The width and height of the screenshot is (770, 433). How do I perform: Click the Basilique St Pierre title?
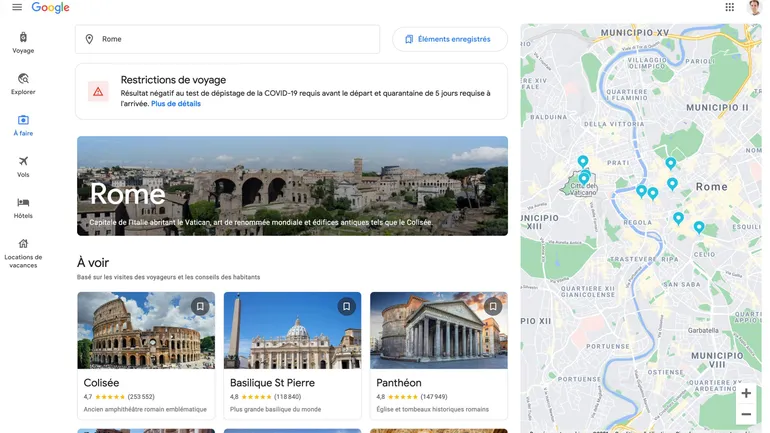272,383
